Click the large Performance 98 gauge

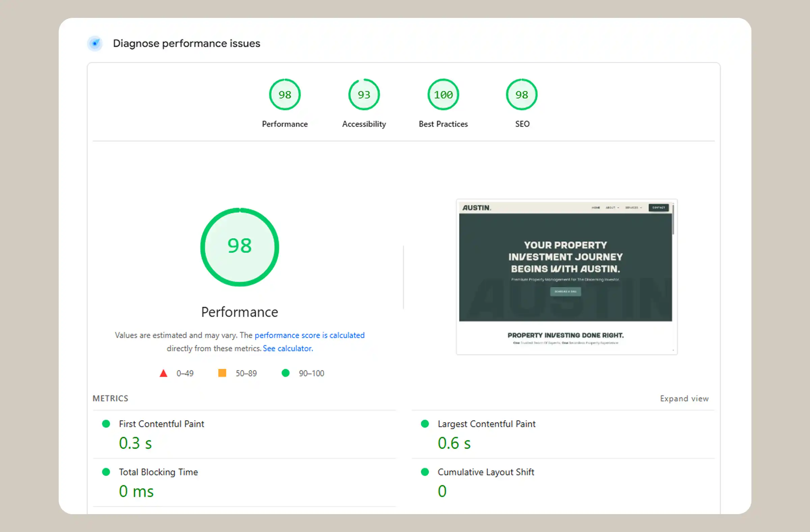[240, 247]
